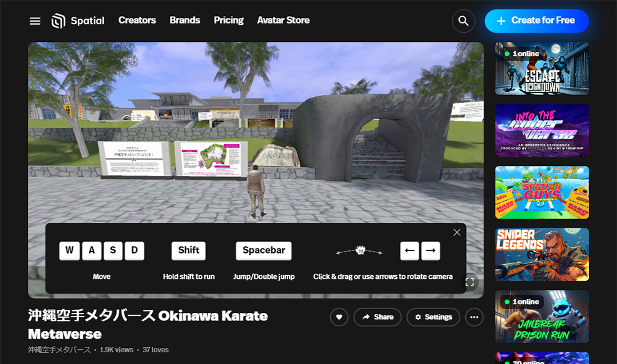This screenshot has height=364, width=617.
Task: Enter fullscreen mode in the viewer
Action: tap(470, 282)
